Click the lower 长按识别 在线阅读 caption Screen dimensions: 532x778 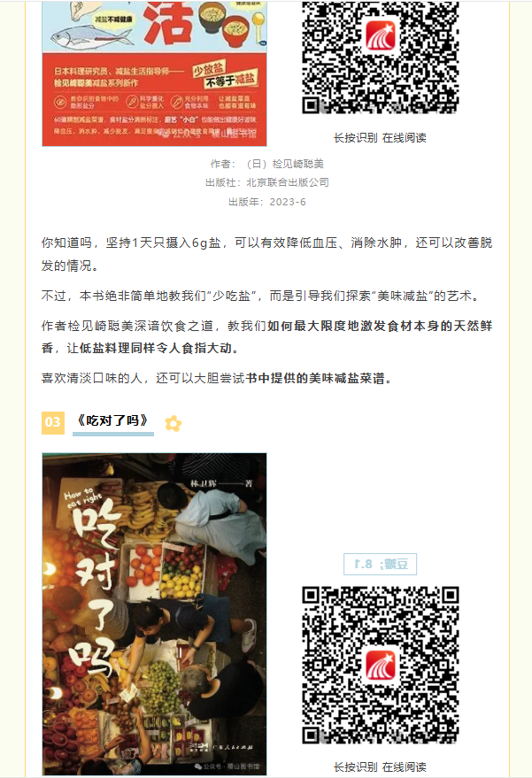380,767
